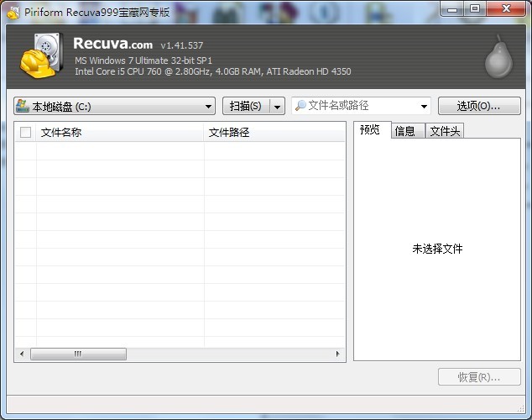Click the horizontal scrollbar thumb in file list

click(x=78, y=354)
